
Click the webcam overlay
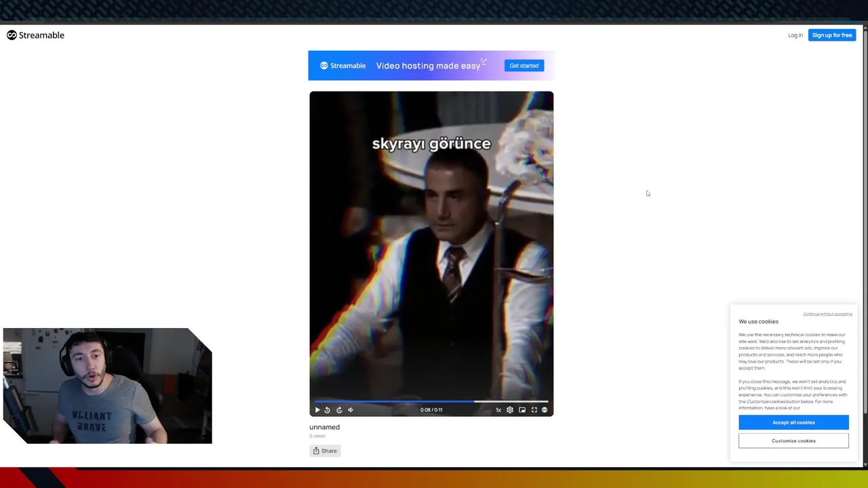click(107, 386)
